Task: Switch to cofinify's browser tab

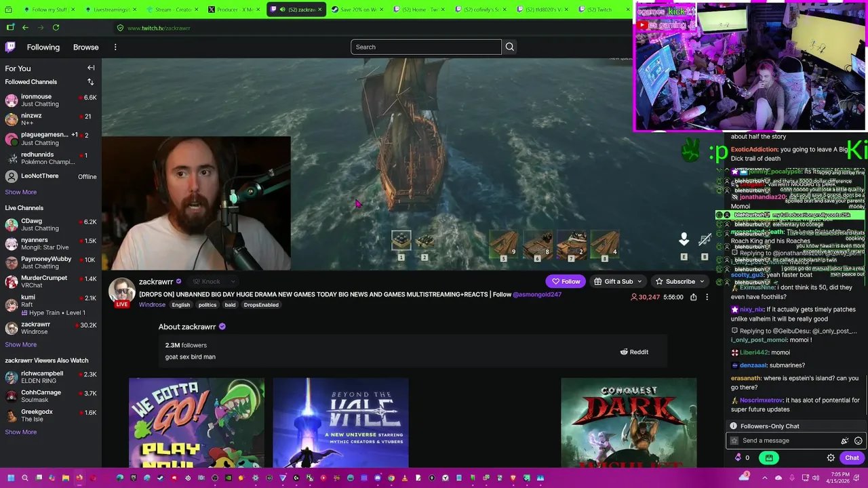Action: (479, 9)
